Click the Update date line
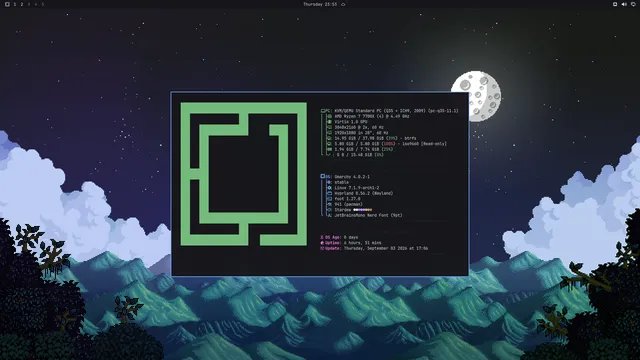 [x=386, y=248]
